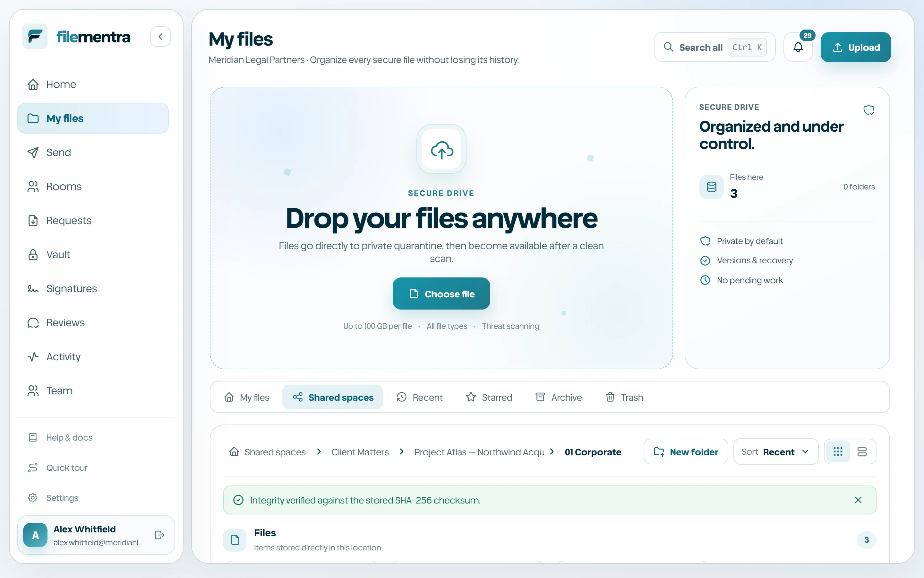924x578 pixels.
Task: Dismiss the integrity verified banner
Action: point(858,500)
